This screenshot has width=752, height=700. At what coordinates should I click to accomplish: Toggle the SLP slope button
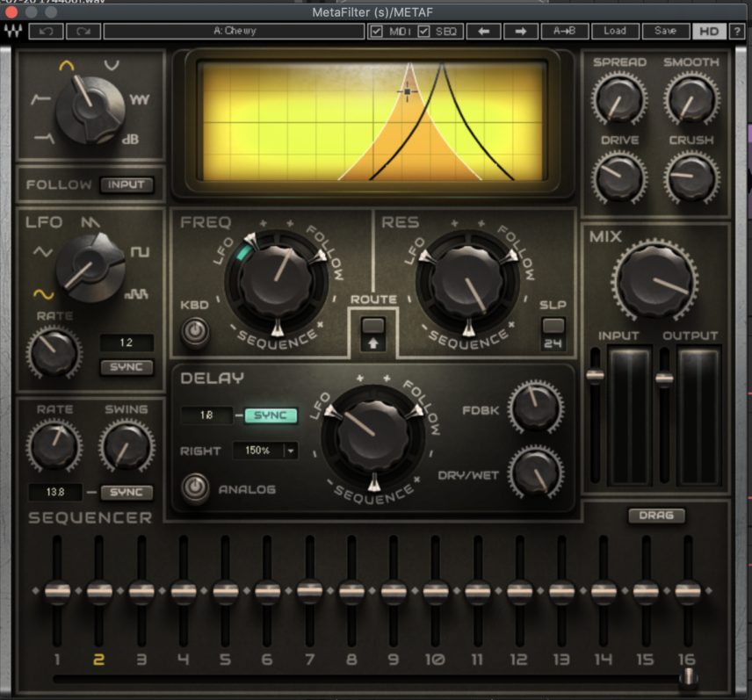coord(553,325)
